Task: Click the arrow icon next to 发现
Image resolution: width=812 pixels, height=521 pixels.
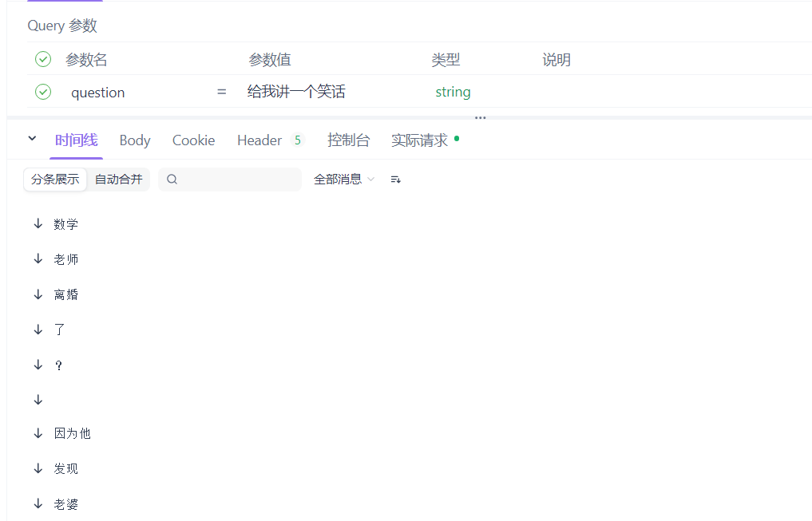Action: point(38,468)
